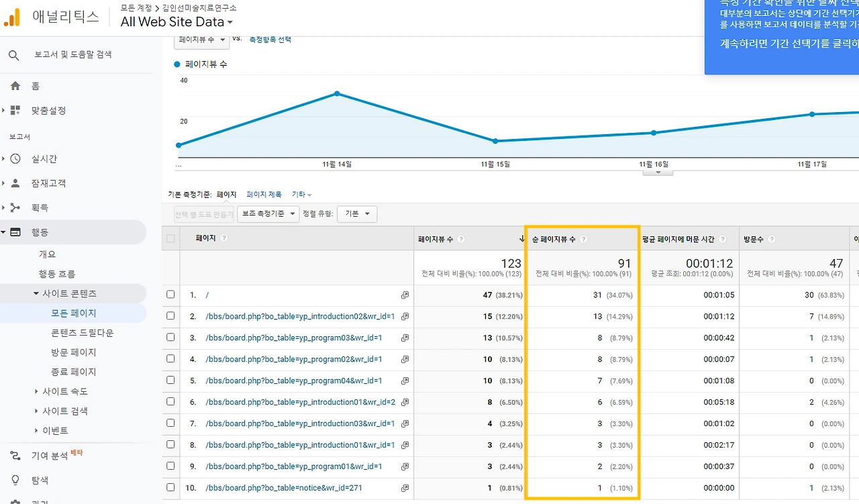
Task: Click the search magnifier icon in sidebar
Action: [x=14, y=55]
